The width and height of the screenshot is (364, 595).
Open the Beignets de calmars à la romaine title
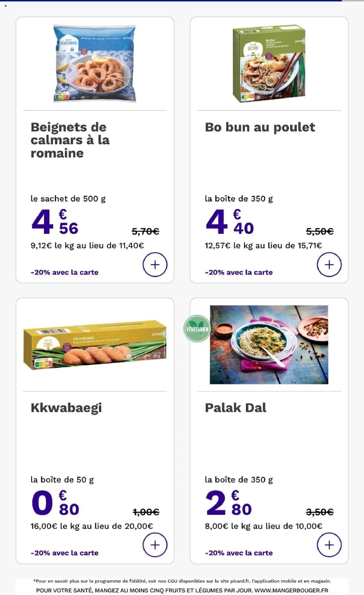pos(70,140)
